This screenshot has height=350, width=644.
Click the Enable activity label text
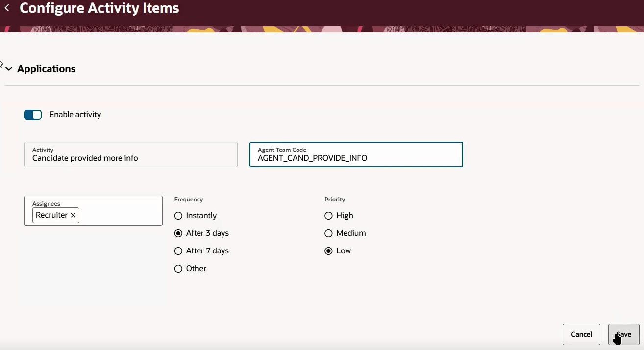(75, 115)
